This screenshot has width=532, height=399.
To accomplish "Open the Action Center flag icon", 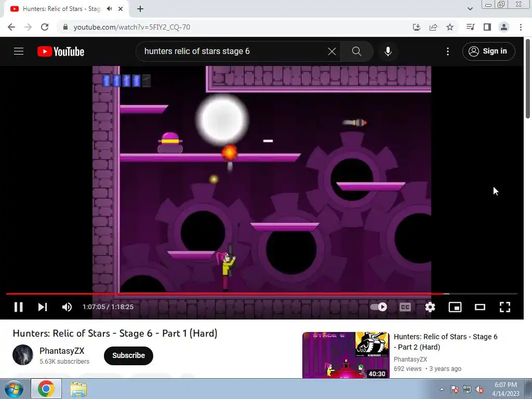I will pos(455,389).
